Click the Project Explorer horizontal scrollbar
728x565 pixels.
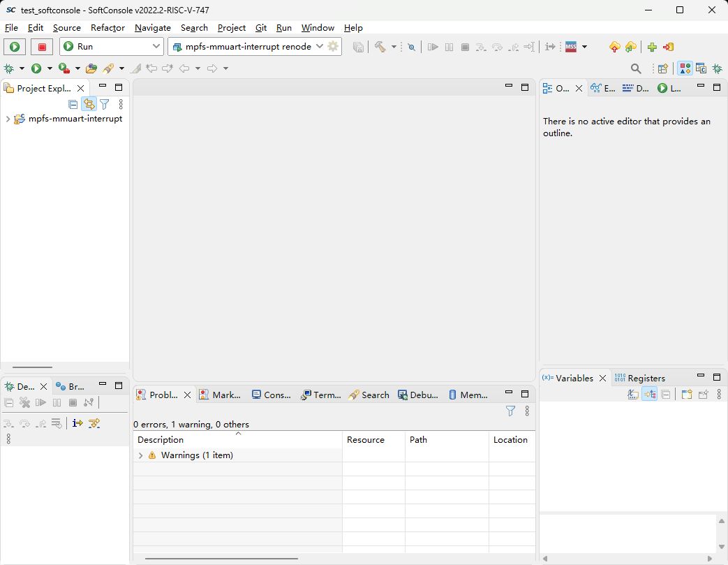point(33,367)
